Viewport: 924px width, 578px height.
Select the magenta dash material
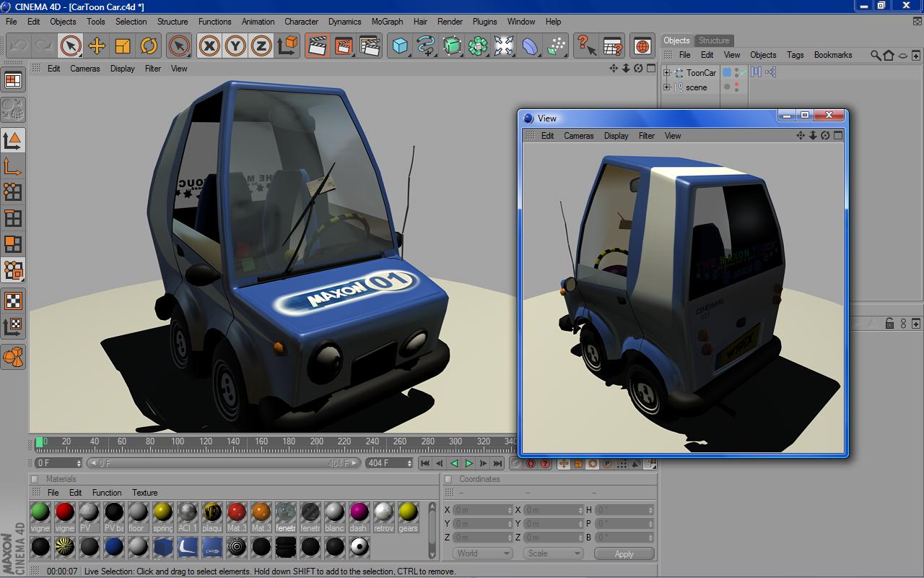point(359,517)
